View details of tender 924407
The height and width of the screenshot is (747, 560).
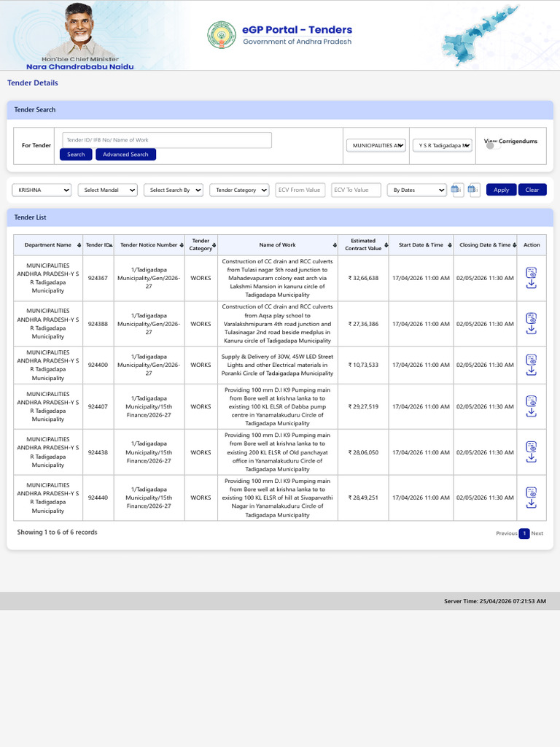point(531,400)
